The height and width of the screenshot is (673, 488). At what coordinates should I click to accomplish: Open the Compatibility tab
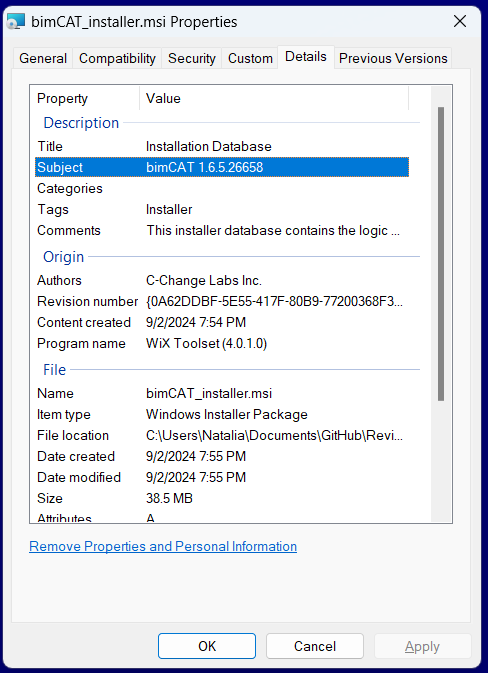(117, 58)
